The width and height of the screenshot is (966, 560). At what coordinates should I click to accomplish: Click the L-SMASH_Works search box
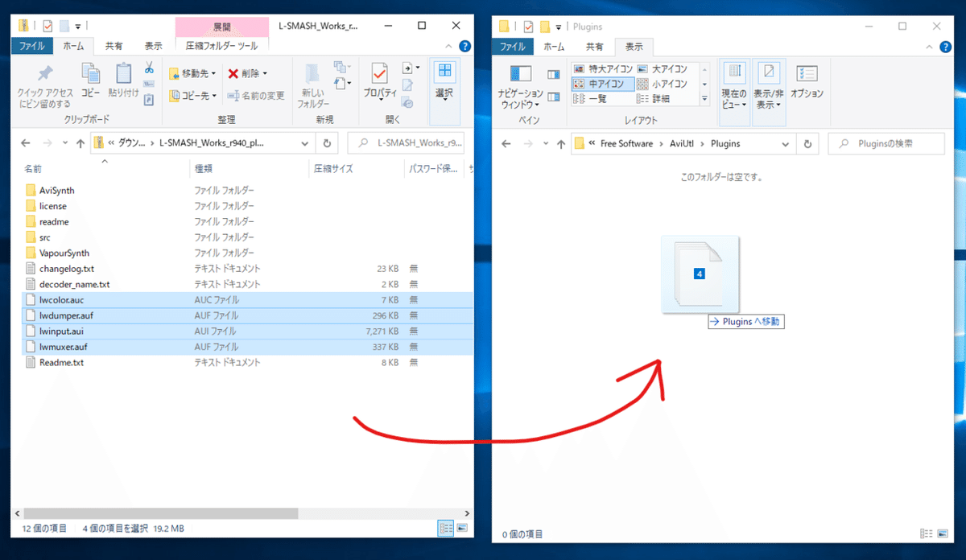click(407, 143)
